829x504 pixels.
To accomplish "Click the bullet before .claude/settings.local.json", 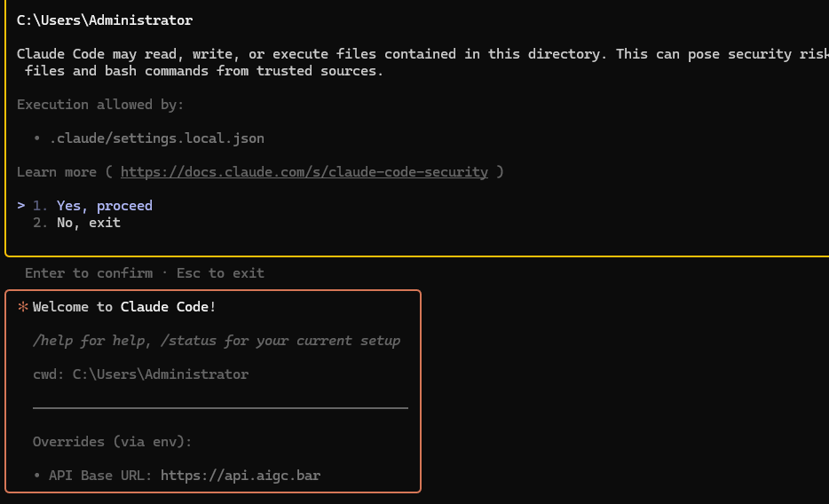I will click(x=37, y=138).
